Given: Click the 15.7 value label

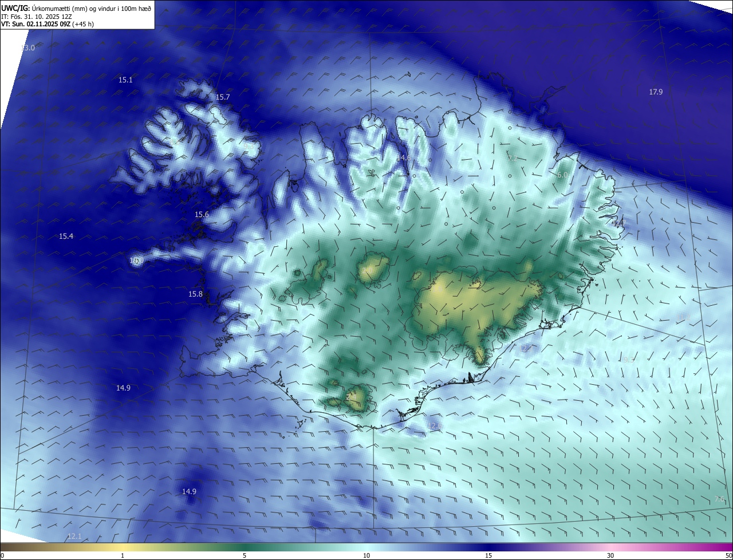Looking at the screenshot, I should [223, 97].
